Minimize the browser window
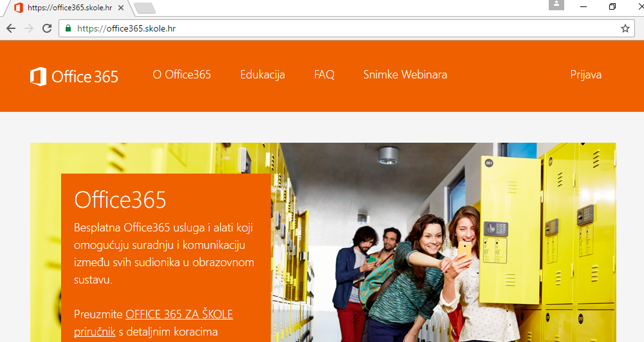Image resolution: width=644 pixels, height=342 pixels. click(x=584, y=6)
